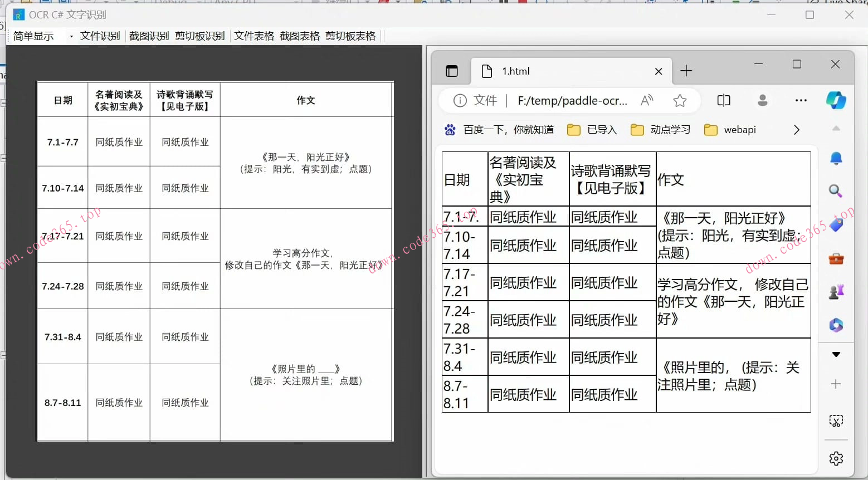Viewport: 868px width, 480px height.
Task: Expand the bookmarks bar overflow chevron
Action: click(796, 130)
